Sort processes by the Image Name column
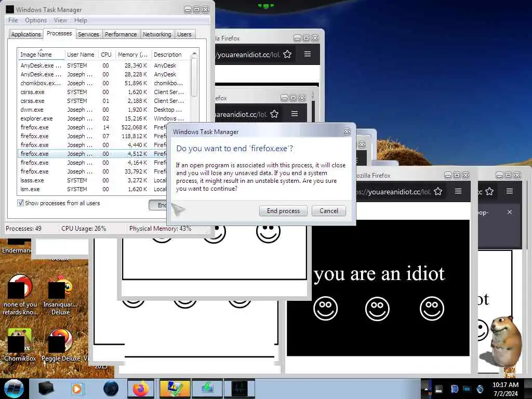Viewport: 532px width, 399px height. [41, 55]
